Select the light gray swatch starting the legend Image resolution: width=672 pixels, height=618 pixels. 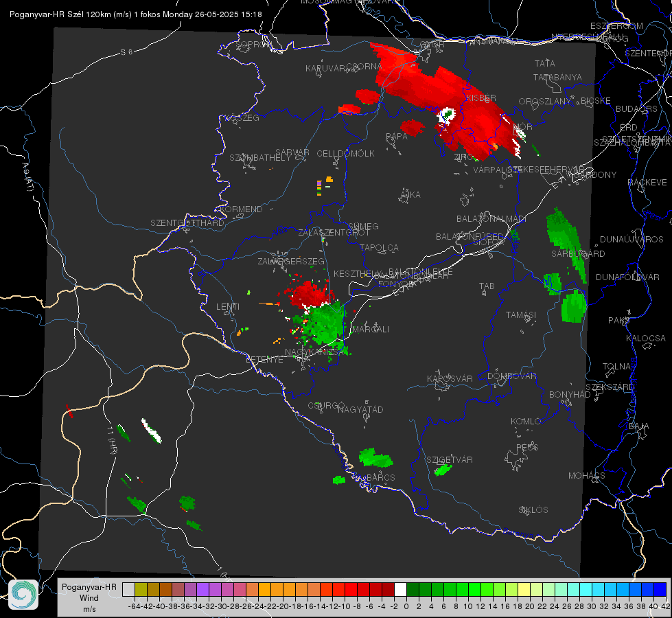[128, 589]
